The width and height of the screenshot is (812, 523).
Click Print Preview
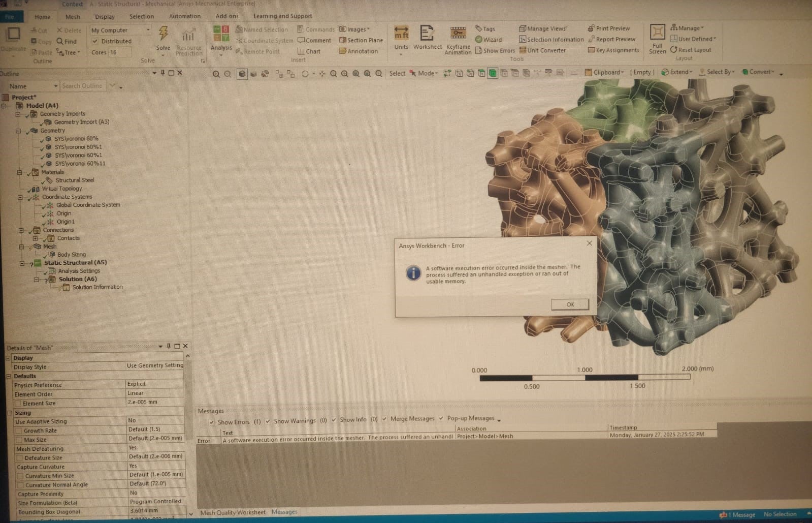tap(609, 28)
